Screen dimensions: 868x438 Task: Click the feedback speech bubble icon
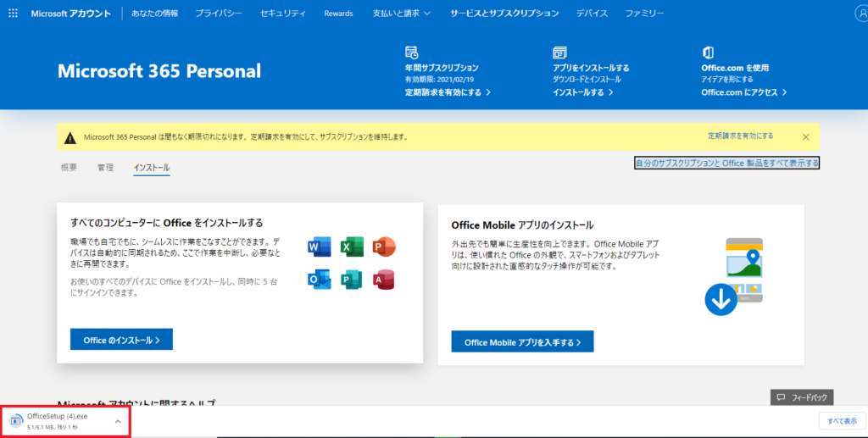pos(781,397)
